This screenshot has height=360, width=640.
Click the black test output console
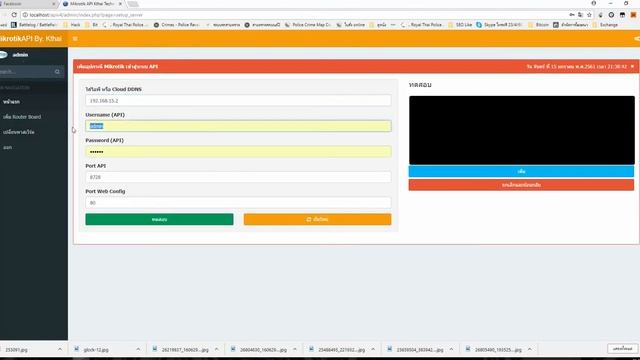(522, 130)
